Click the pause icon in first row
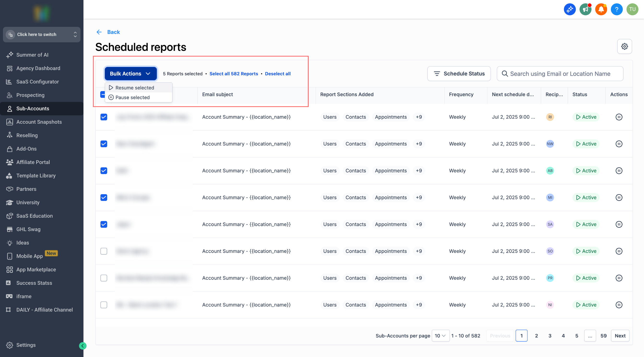The height and width of the screenshot is (357, 644). point(619,117)
